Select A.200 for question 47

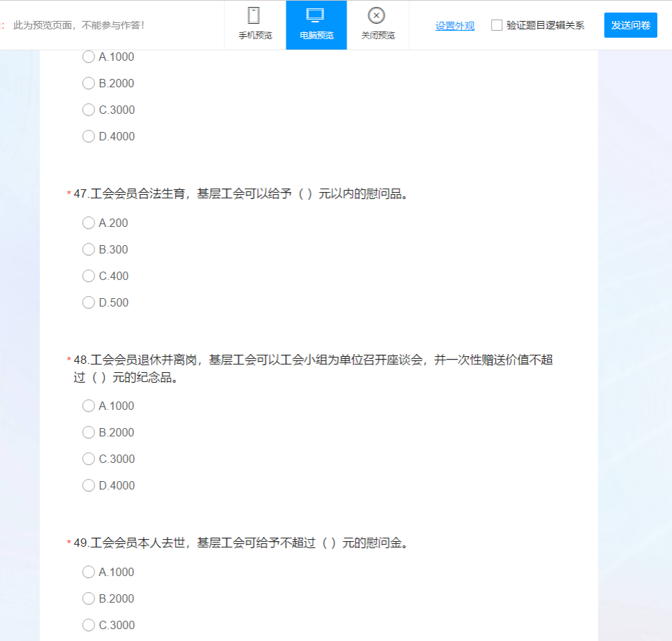[x=89, y=223]
